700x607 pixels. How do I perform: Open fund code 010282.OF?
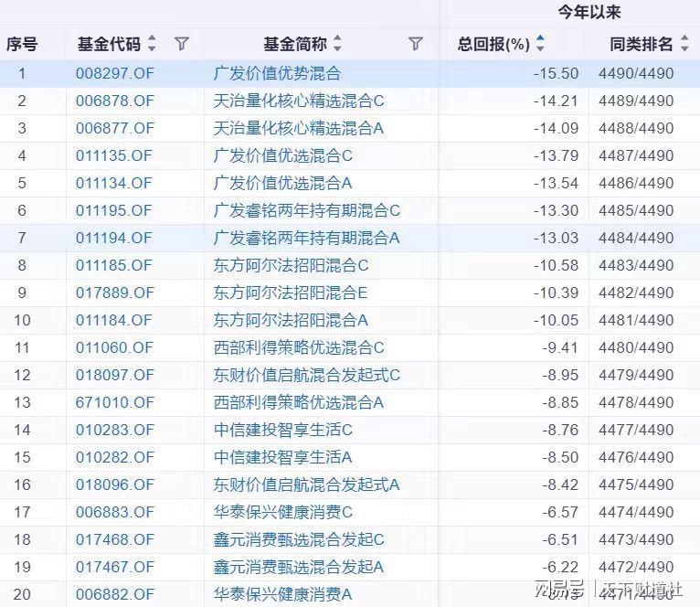coord(115,457)
